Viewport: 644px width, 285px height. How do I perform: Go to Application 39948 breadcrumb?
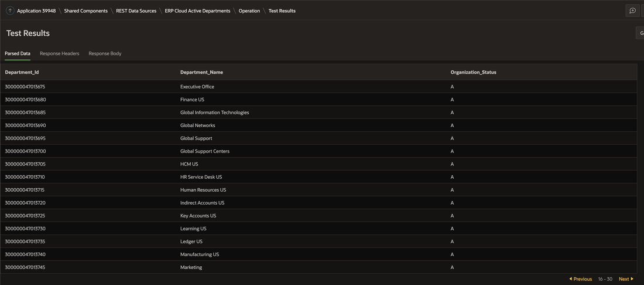(x=36, y=11)
